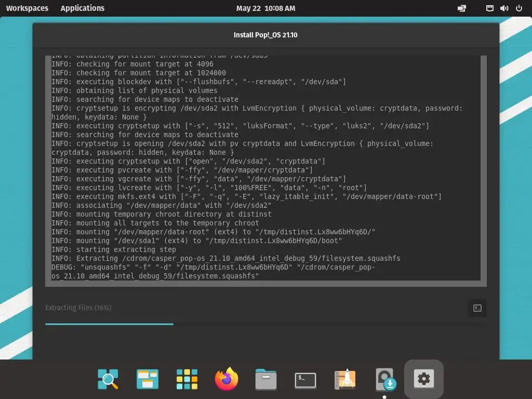Viewport: 532px width, 399px height.
Task: Open Pop!_Shop rocket icon in dock
Action: pyautogui.click(x=345, y=379)
